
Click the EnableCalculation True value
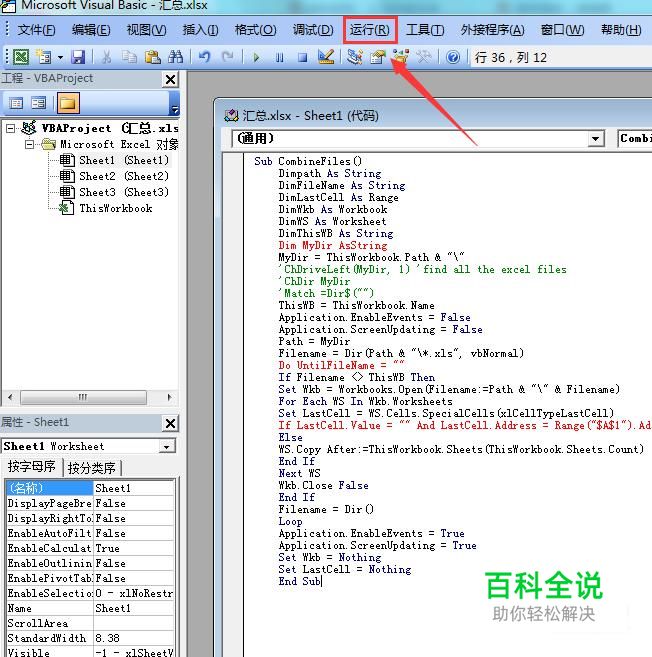pyautogui.click(x=133, y=548)
